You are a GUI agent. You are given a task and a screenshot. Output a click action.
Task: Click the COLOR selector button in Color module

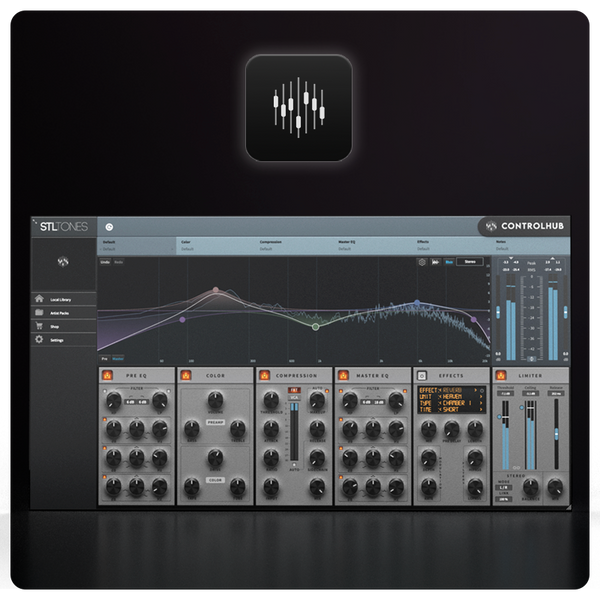[215, 480]
